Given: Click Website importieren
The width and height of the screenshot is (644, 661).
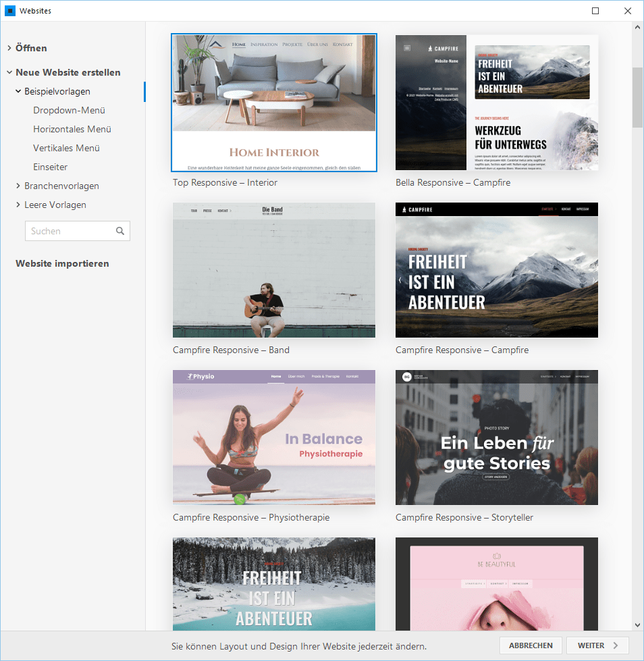Looking at the screenshot, I should point(61,263).
